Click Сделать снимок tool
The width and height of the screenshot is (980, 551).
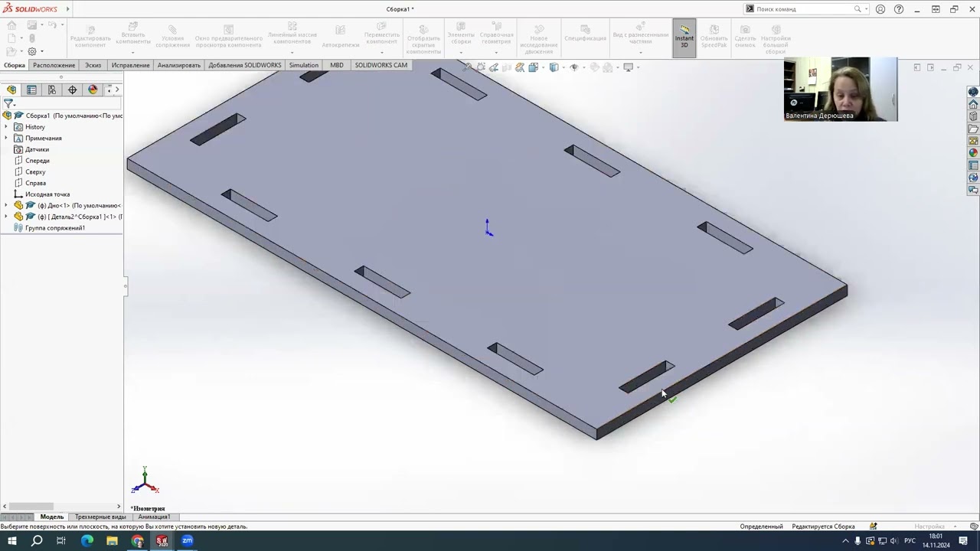[745, 37]
